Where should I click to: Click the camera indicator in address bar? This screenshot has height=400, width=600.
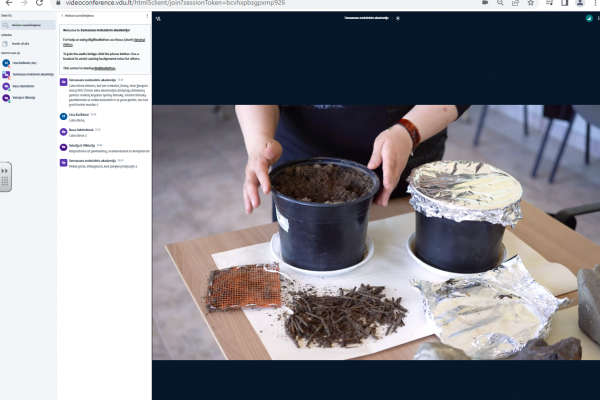coord(485,2)
